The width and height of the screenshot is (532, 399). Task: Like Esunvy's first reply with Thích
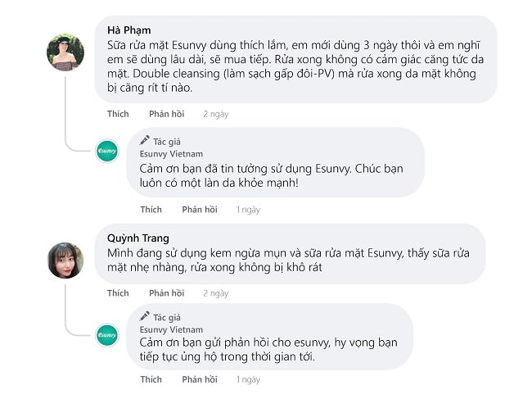point(151,209)
